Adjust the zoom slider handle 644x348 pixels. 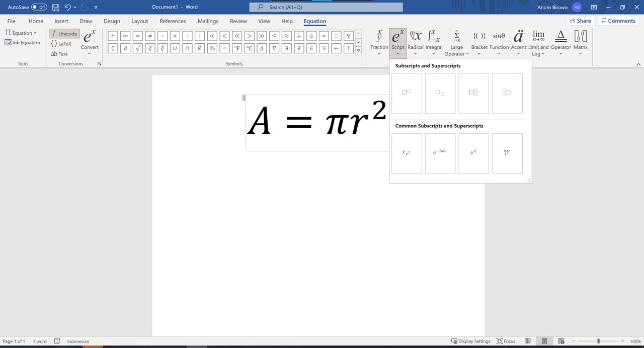point(598,341)
